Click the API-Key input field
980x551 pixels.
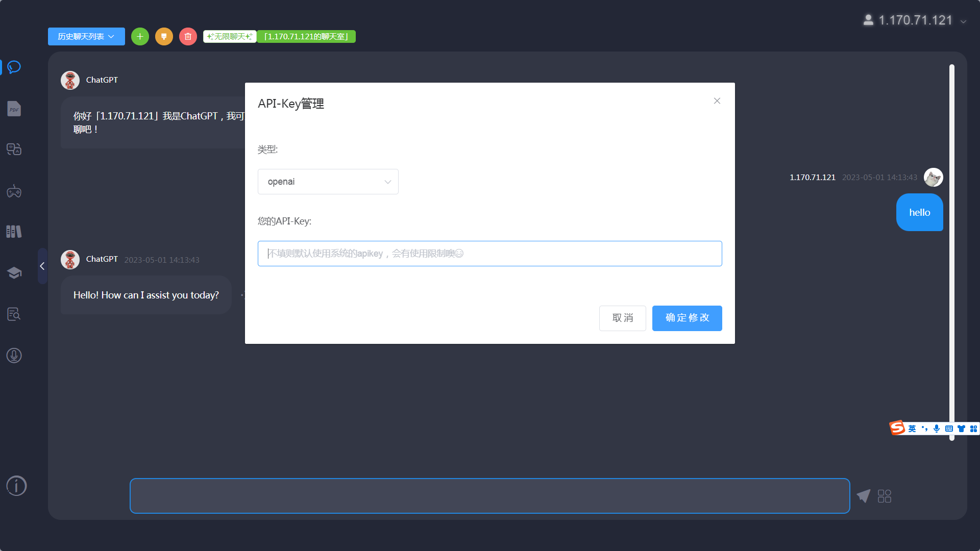(x=489, y=254)
